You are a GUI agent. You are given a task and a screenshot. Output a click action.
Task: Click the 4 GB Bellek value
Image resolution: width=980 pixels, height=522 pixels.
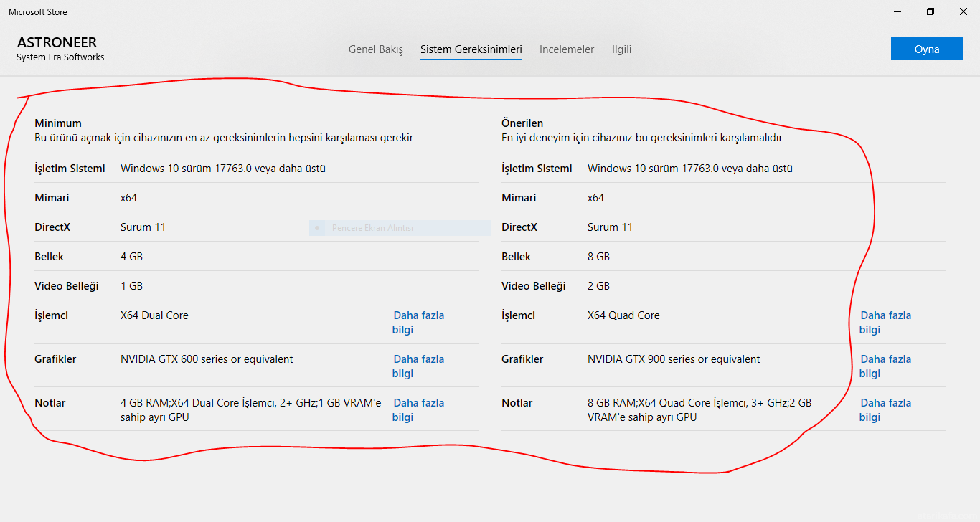point(131,257)
